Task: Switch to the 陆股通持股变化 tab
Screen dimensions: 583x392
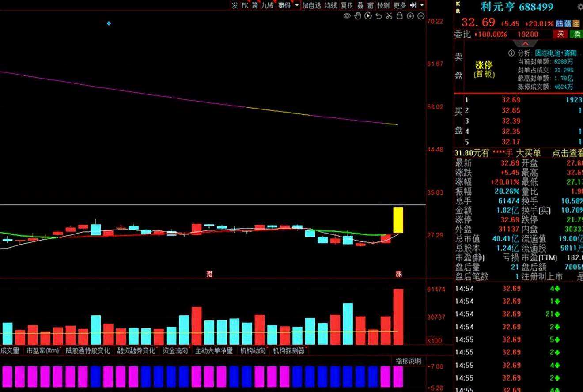Action: pos(88,351)
